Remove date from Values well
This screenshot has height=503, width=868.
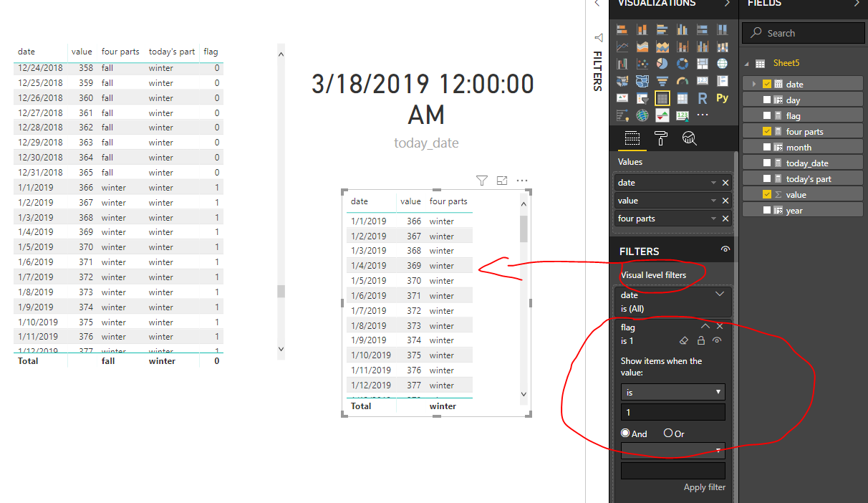click(x=725, y=183)
